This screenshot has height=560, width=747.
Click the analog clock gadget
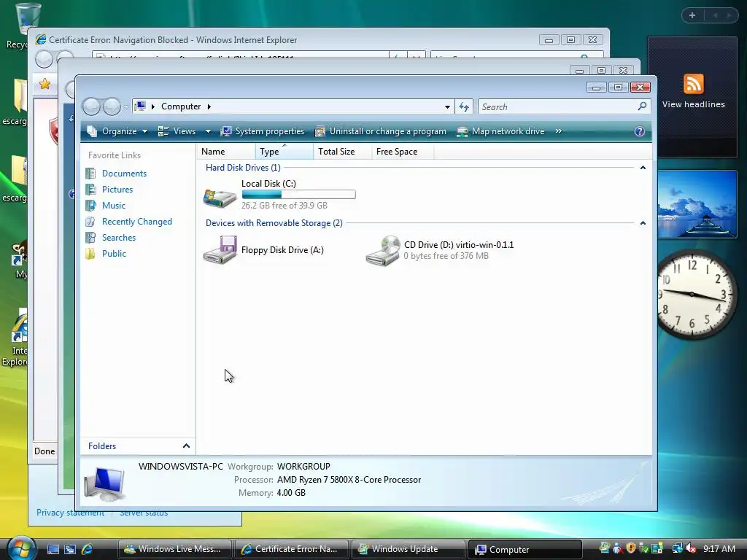(x=697, y=295)
